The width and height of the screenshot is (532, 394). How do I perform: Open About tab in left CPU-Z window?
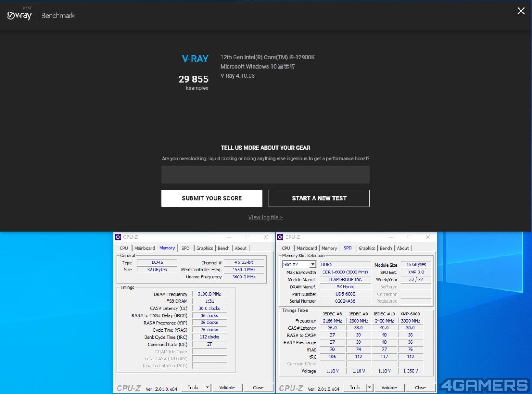point(241,248)
